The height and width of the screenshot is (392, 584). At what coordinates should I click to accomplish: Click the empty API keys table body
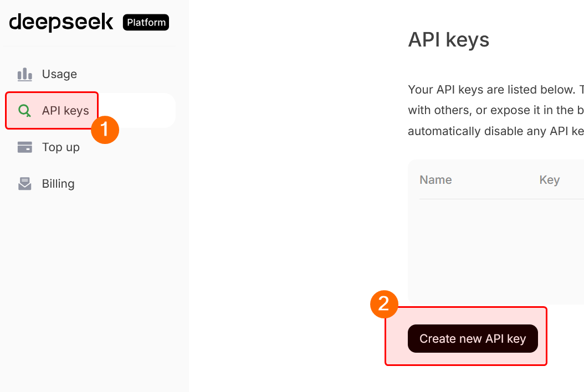(499, 249)
